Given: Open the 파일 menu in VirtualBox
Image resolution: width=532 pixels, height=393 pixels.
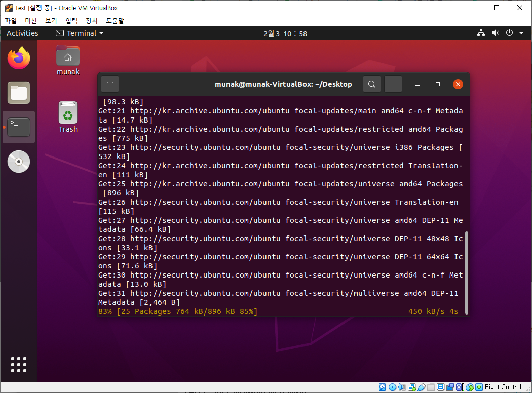Looking at the screenshot, I should [x=11, y=21].
